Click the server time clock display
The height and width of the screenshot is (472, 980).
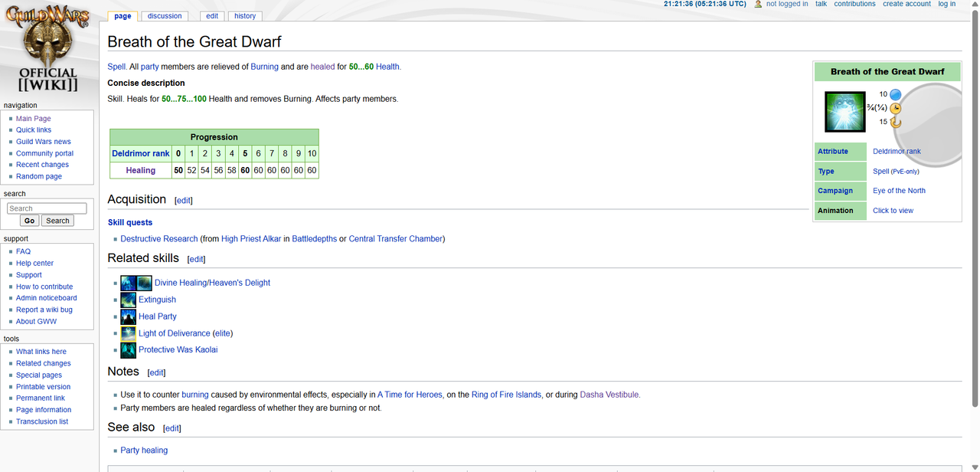coord(704,4)
